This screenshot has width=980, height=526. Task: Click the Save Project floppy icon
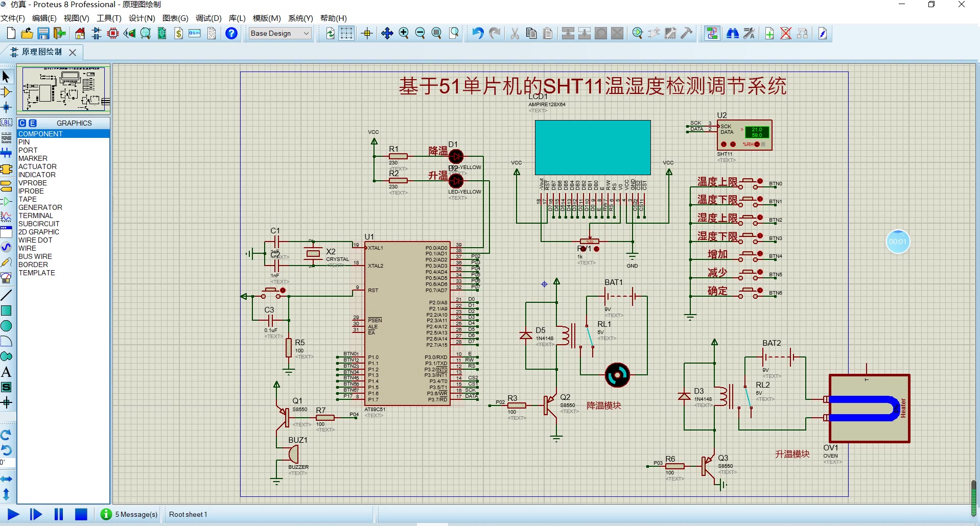point(43,34)
